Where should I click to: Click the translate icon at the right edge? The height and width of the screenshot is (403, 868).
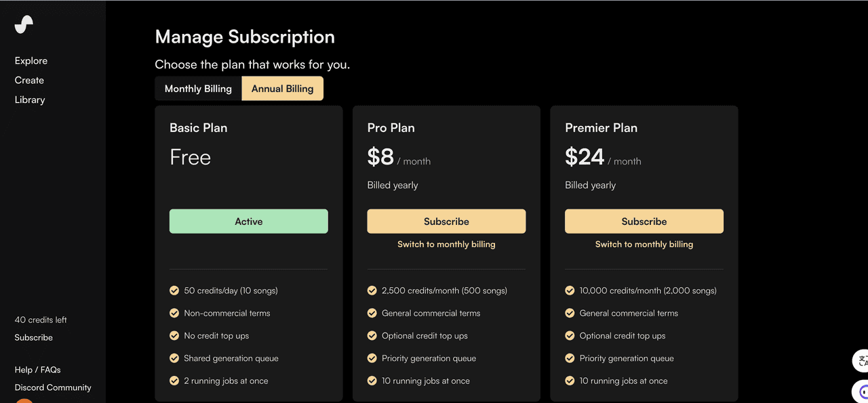point(862,360)
